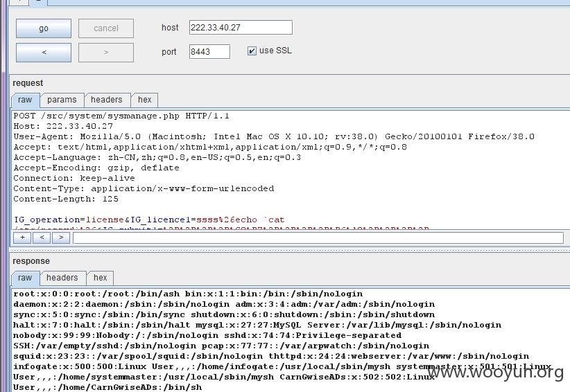Focus the port field 8443
The height and width of the screenshot is (392, 570).
pyautogui.click(x=209, y=51)
